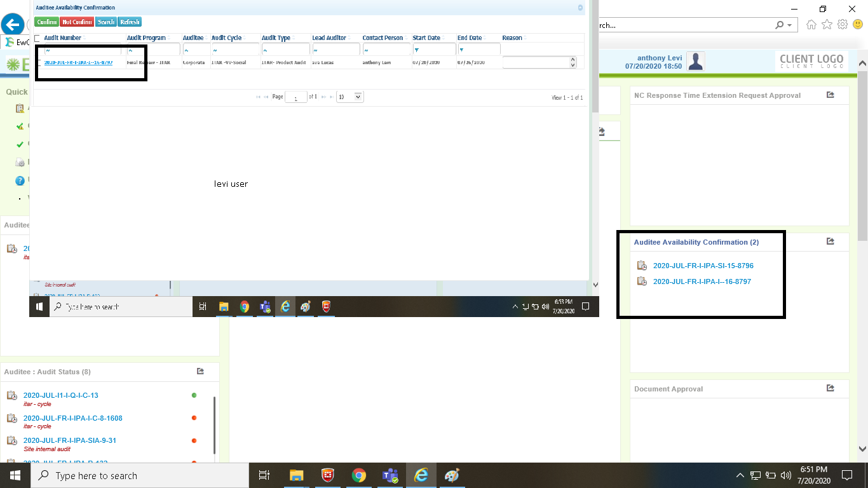This screenshot has height=488, width=868.
Task: Open export icon of Auditee : Audit Status panel
Action: (x=200, y=371)
